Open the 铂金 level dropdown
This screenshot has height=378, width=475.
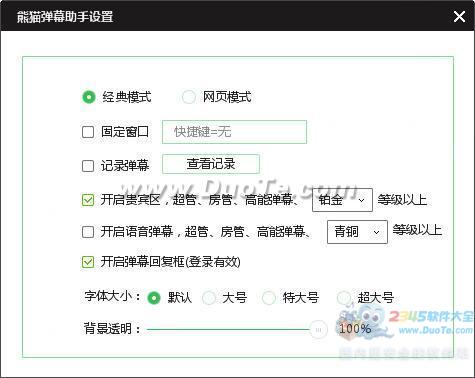point(342,200)
